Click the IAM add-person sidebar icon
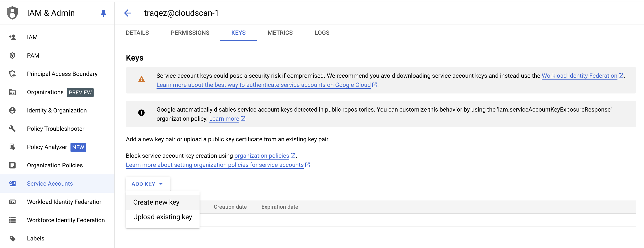The image size is (644, 248). coord(12,37)
